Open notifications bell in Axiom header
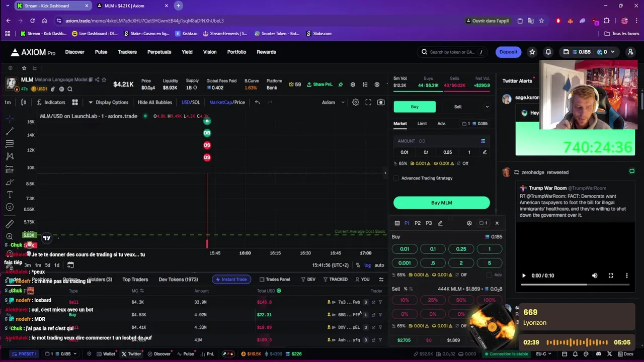Viewport: 644px width, 362px height. [x=548, y=52]
